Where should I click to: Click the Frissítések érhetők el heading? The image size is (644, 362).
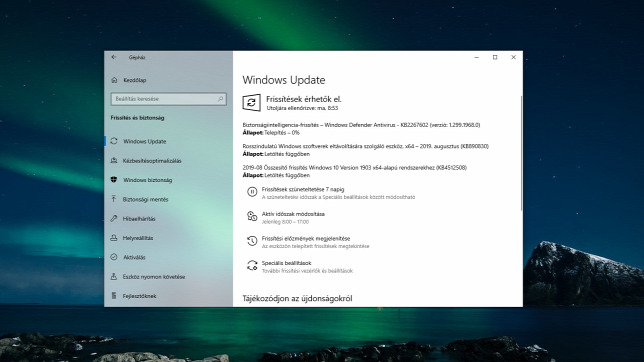click(x=304, y=99)
